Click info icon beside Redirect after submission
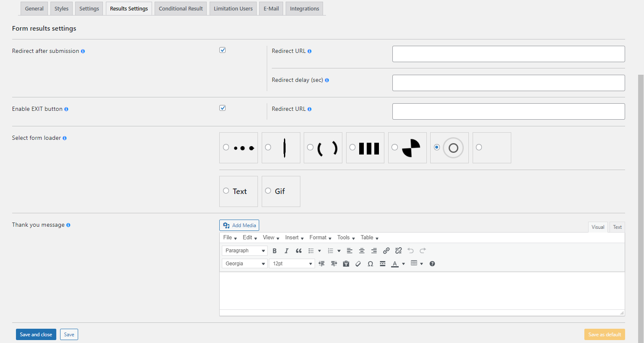The width and height of the screenshot is (644, 343). 83,51
